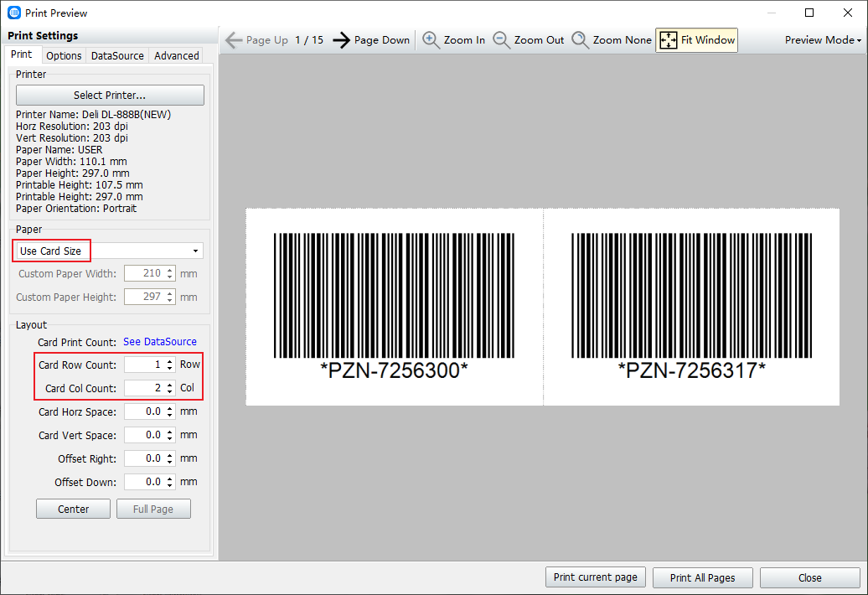Open the Advanced tab
This screenshot has width=868, height=595.
pyautogui.click(x=177, y=55)
